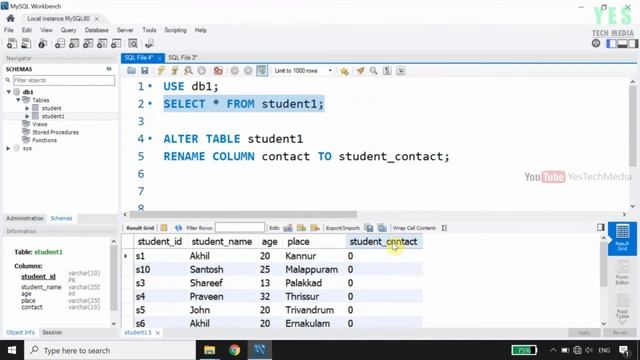Open Workbench preferences gear icon

click(596, 43)
